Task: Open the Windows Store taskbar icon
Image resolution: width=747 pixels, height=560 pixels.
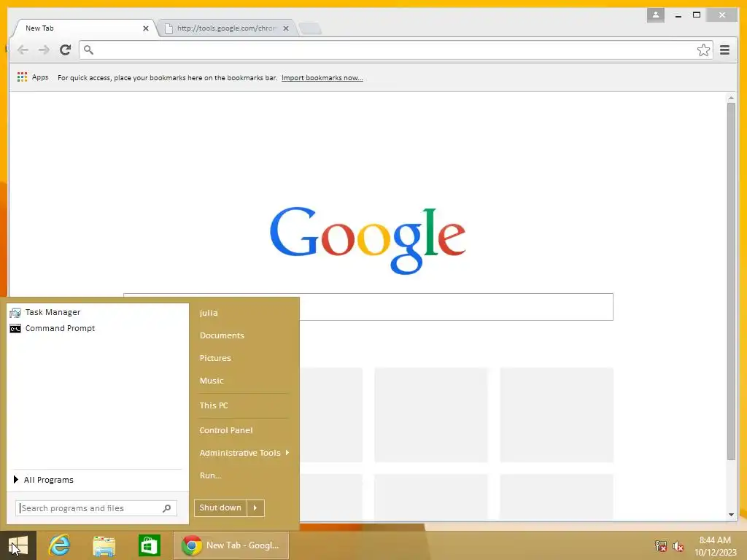Action: [x=149, y=545]
